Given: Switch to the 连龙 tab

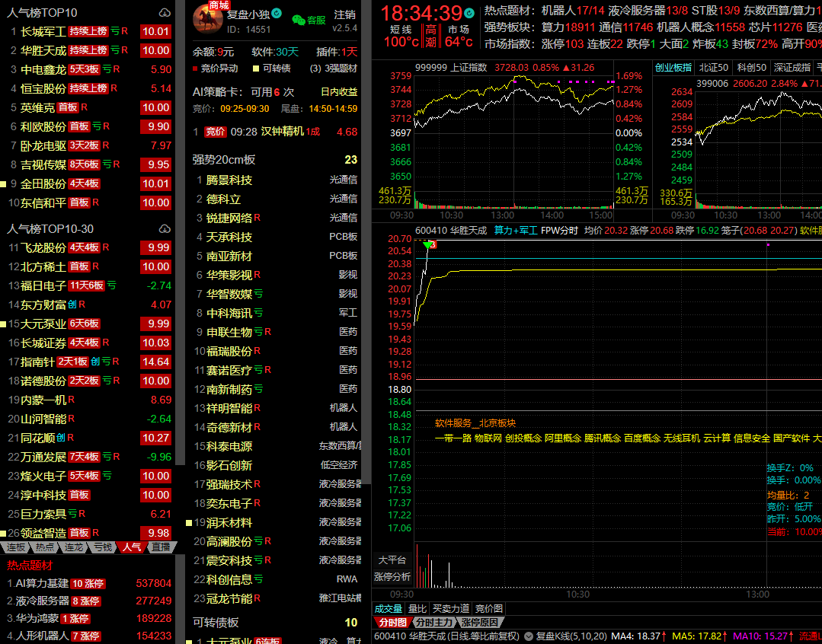Looking at the screenshot, I should [x=73, y=547].
